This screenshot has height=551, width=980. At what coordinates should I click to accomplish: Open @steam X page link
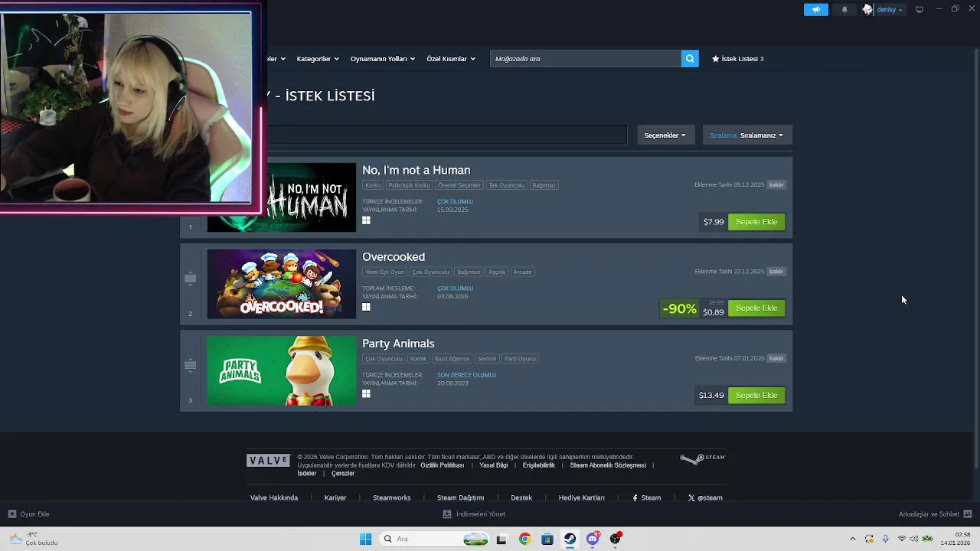click(x=705, y=497)
